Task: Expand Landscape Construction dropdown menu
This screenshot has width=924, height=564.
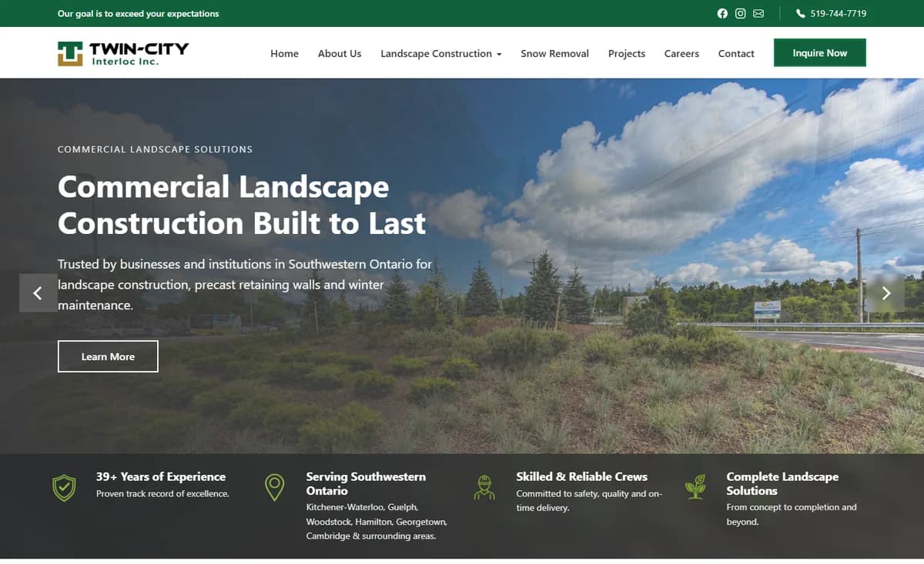Action: pos(441,53)
